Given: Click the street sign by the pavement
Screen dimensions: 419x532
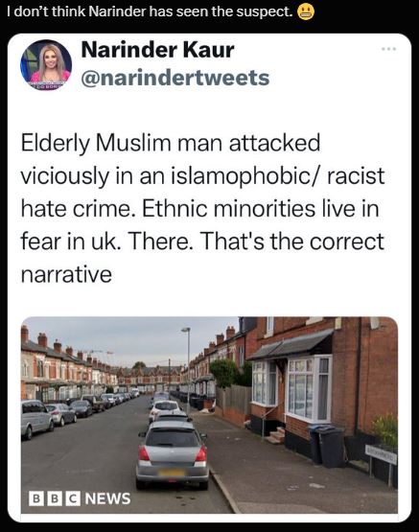Looking at the screenshot, I should (x=381, y=454).
